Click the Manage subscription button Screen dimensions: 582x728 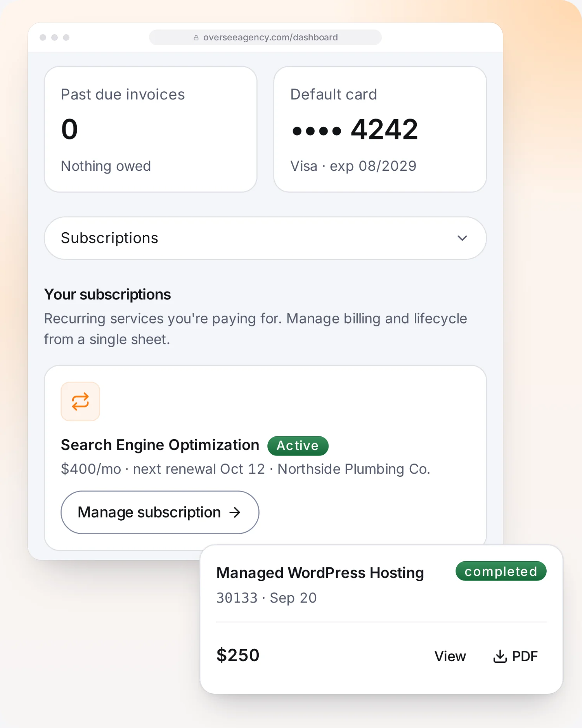[x=160, y=512]
